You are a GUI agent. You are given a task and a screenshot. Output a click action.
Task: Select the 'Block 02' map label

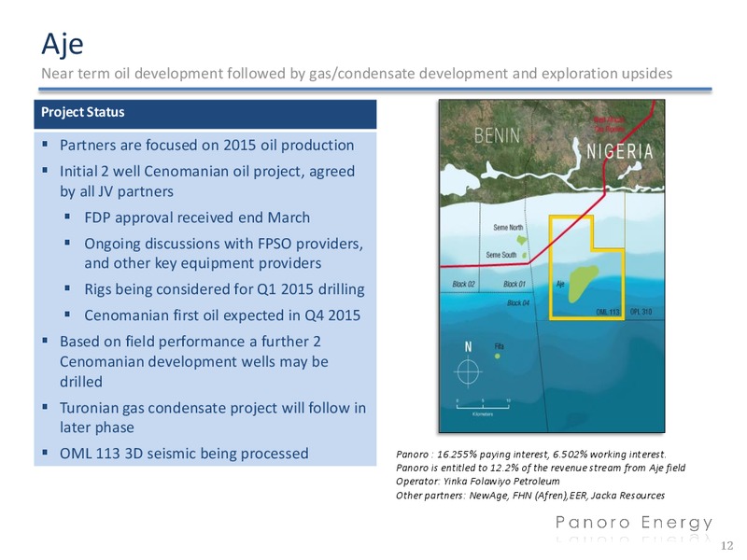coord(463,285)
